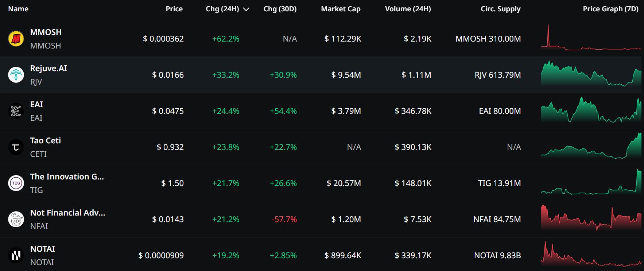The height and width of the screenshot is (271, 644).
Task: Click the Rejuve.AI coin logo
Action: [16, 75]
